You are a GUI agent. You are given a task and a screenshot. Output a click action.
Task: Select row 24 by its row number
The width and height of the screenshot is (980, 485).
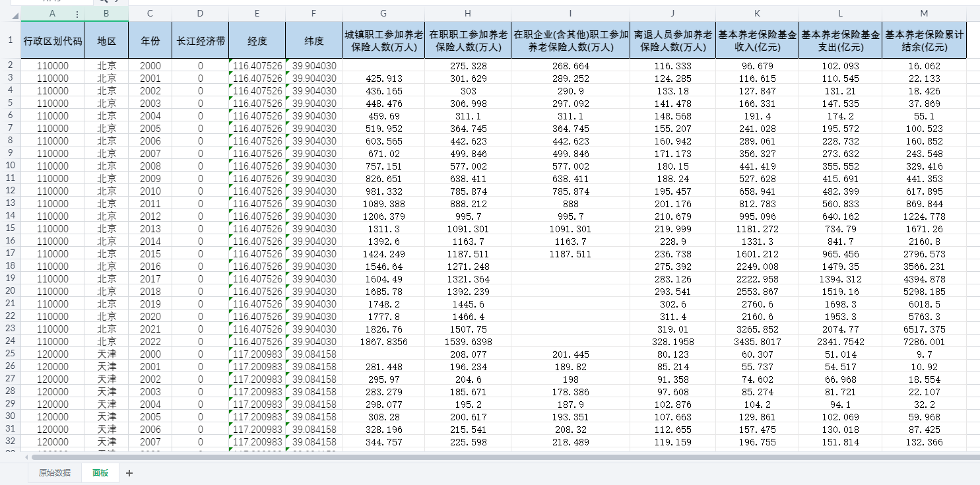pos(11,341)
